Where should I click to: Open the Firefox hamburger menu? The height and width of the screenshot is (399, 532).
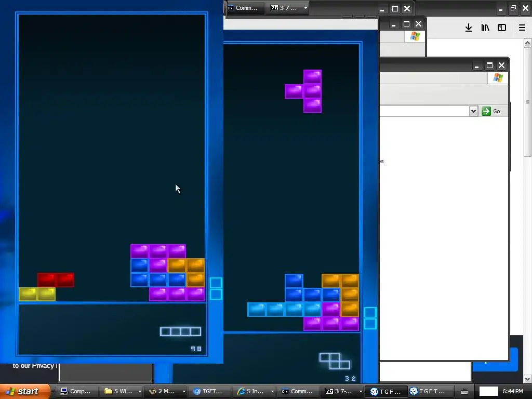[x=522, y=28]
